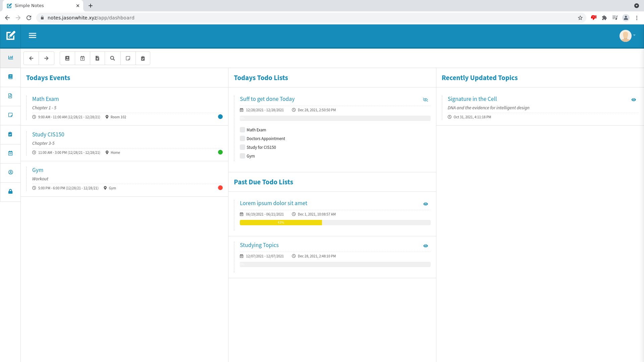Click the new calendar event toolbar icon
Image resolution: width=644 pixels, height=362 pixels.
tap(83, 58)
